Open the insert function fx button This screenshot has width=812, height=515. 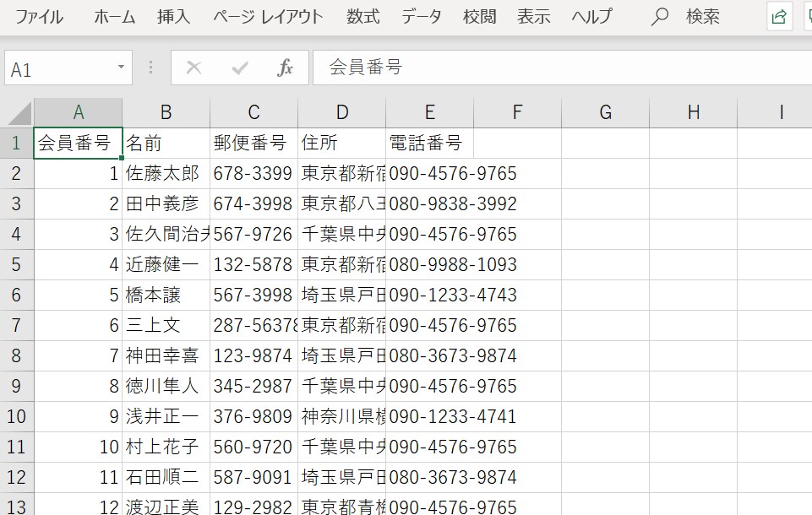pos(286,68)
